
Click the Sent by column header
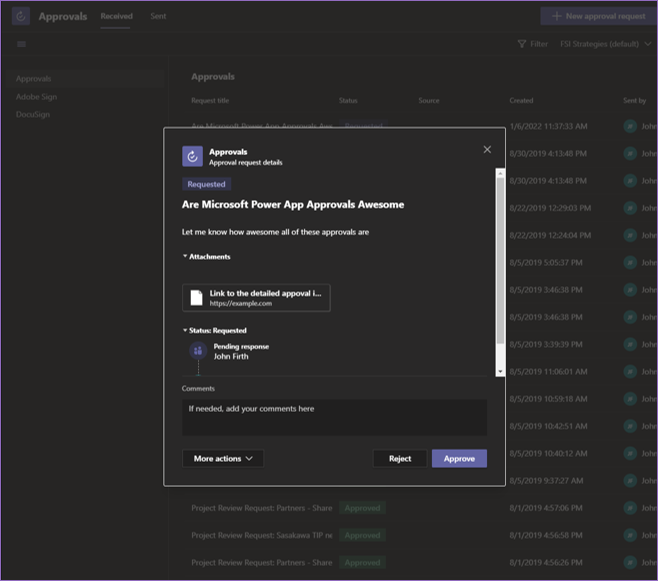click(634, 101)
